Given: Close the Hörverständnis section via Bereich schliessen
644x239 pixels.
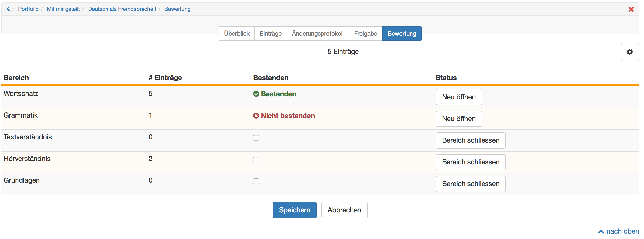Looking at the screenshot, I should pos(470,162).
